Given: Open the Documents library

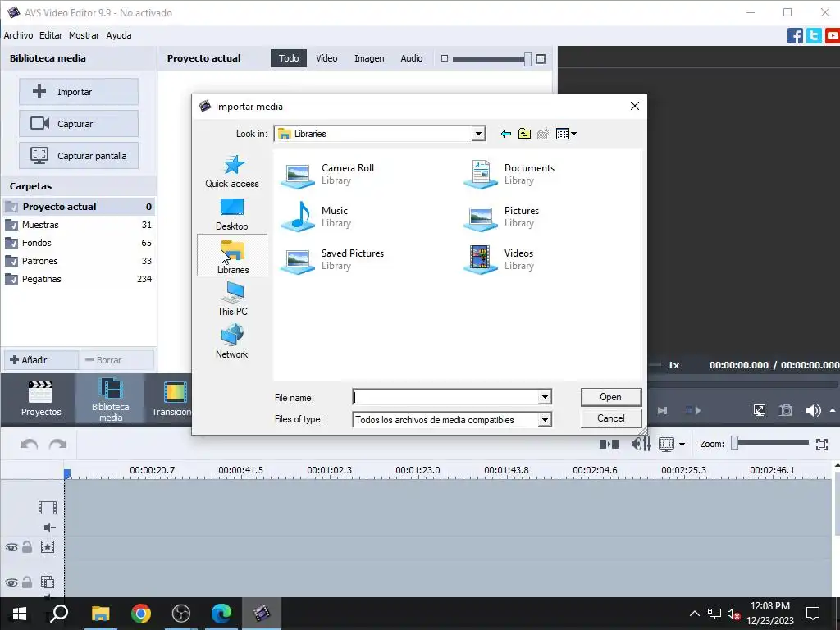Looking at the screenshot, I should tap(509, 174).
